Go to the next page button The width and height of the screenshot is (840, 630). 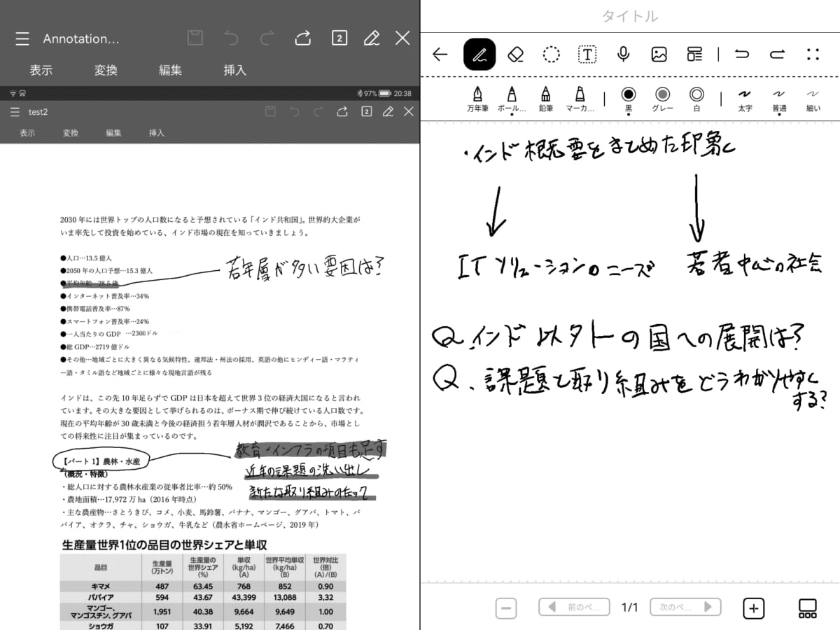pos(685,607)
